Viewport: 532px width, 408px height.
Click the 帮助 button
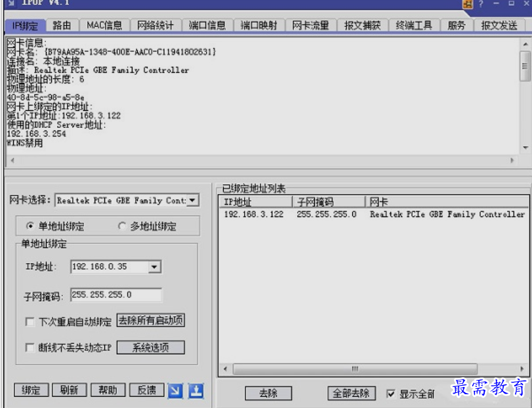(x=108, y=390)
